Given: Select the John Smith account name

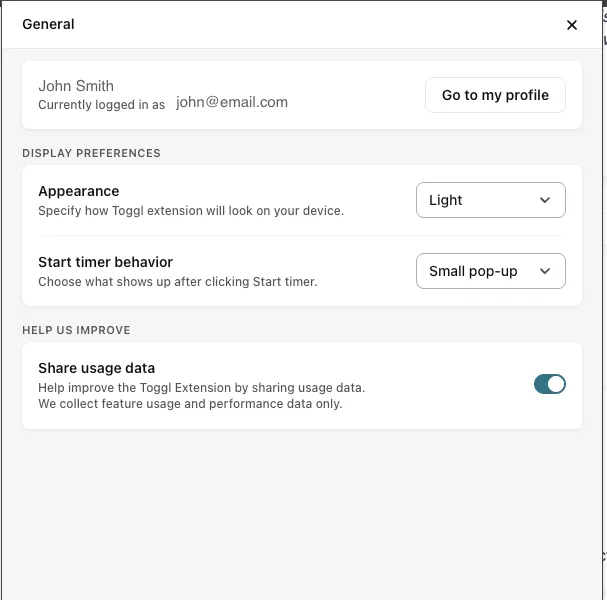Looking at the screenshot, I should (76, 86).
